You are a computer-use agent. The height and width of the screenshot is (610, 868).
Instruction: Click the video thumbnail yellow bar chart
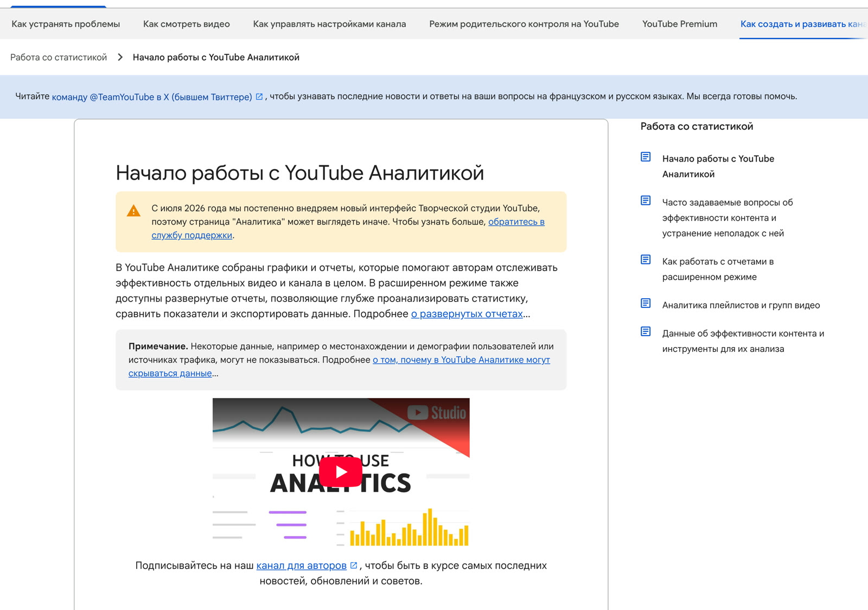pos(409,527)
